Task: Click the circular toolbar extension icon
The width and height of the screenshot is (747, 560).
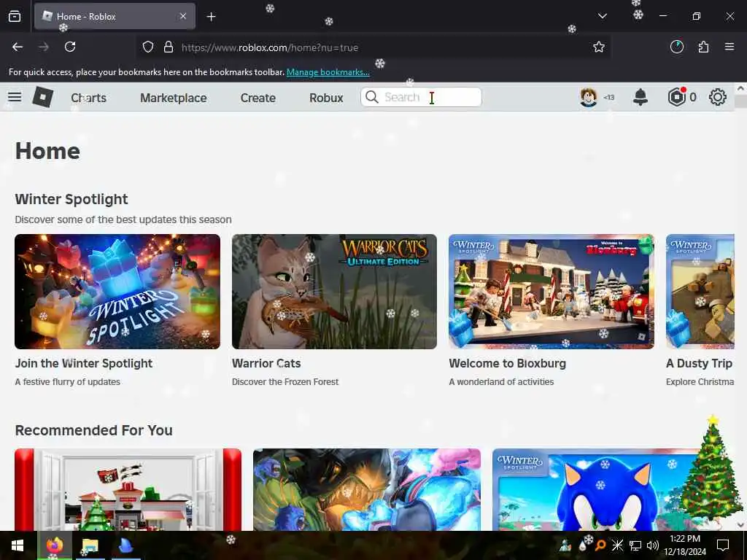Action: point(677,47)
